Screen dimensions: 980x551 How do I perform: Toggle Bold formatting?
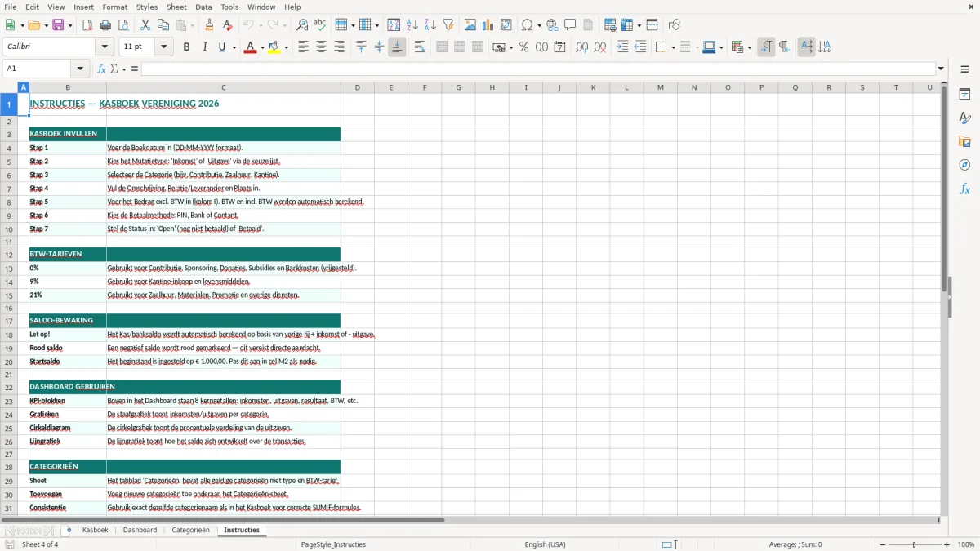(186, 47)
